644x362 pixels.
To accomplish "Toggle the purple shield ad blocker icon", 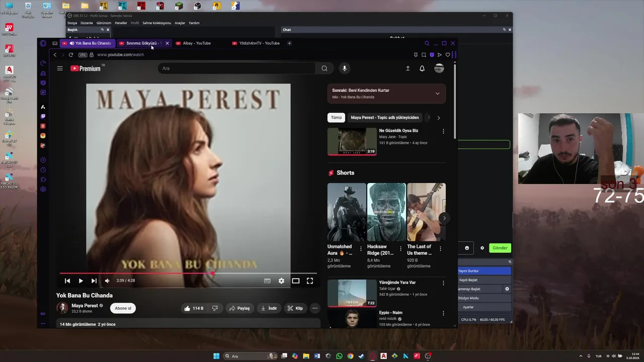I will (x=432, y=55).
